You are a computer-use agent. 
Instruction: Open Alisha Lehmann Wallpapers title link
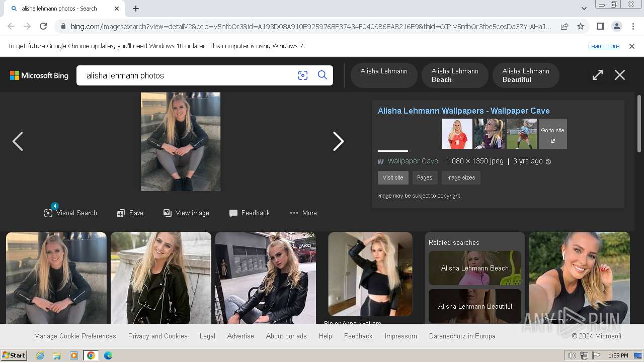[x=463, y=111]
